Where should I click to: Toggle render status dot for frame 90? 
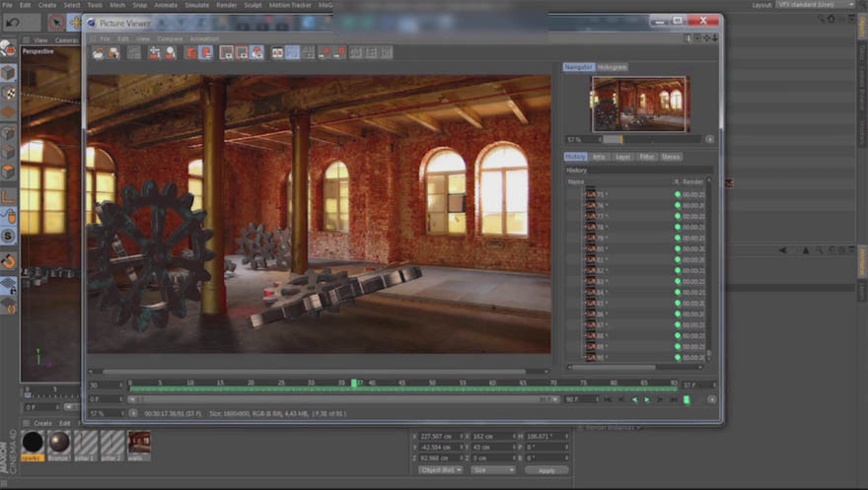[677, 357]
